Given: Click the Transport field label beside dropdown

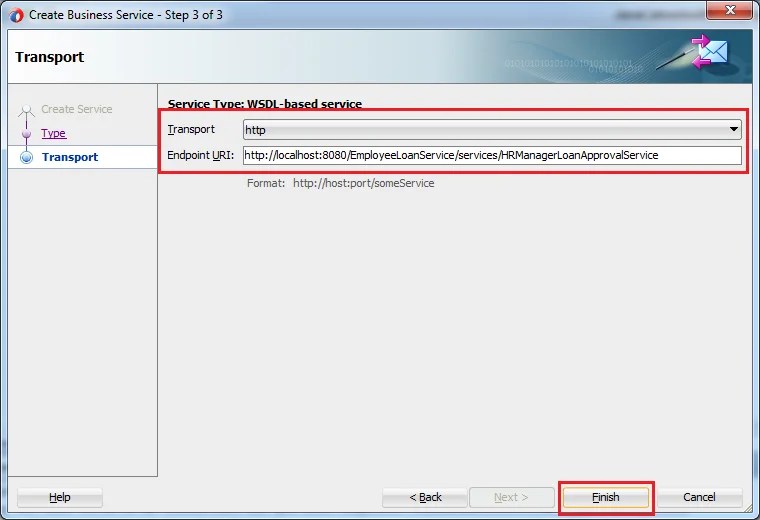Looking at the screenshot, I should point(191,129).
